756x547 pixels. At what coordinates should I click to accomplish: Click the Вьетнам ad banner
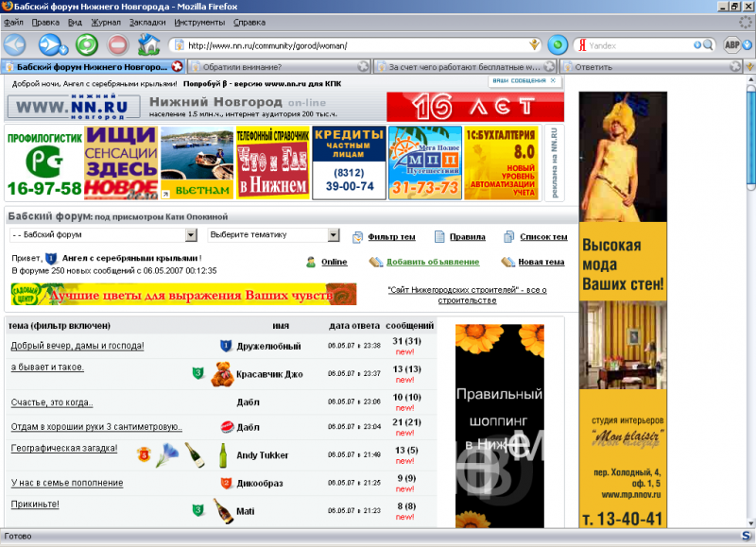[198, 162]
